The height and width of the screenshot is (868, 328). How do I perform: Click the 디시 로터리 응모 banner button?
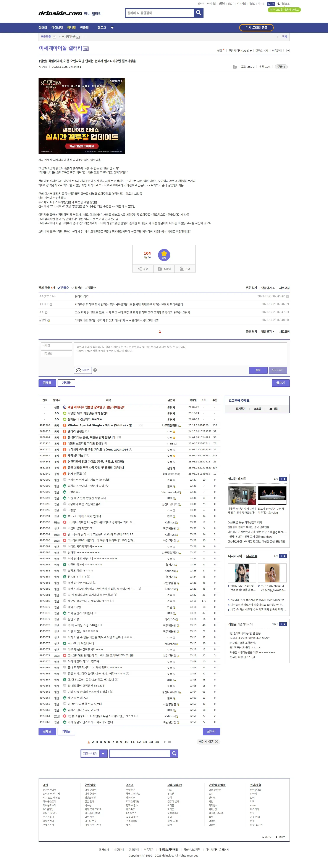click(257, 28)
